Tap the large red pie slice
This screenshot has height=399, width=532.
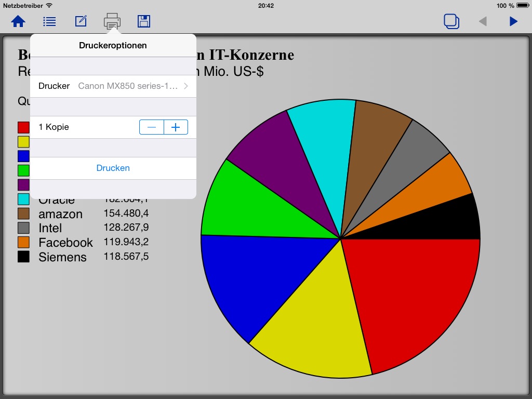tap(410, 296)
